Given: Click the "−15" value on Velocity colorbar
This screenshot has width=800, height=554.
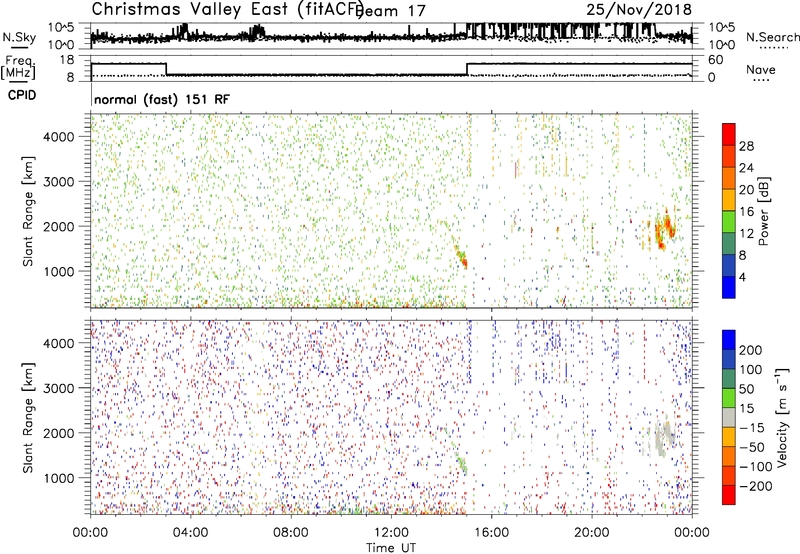Looking at the screenshot, I should click(752, 428).
